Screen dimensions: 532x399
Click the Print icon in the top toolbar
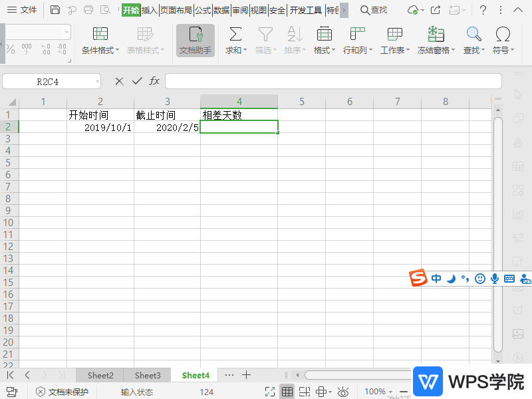click(88, 10)
